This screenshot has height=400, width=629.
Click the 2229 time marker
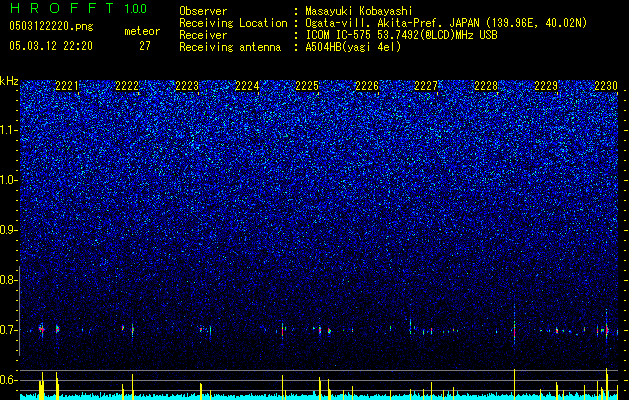tap(546, 86)
